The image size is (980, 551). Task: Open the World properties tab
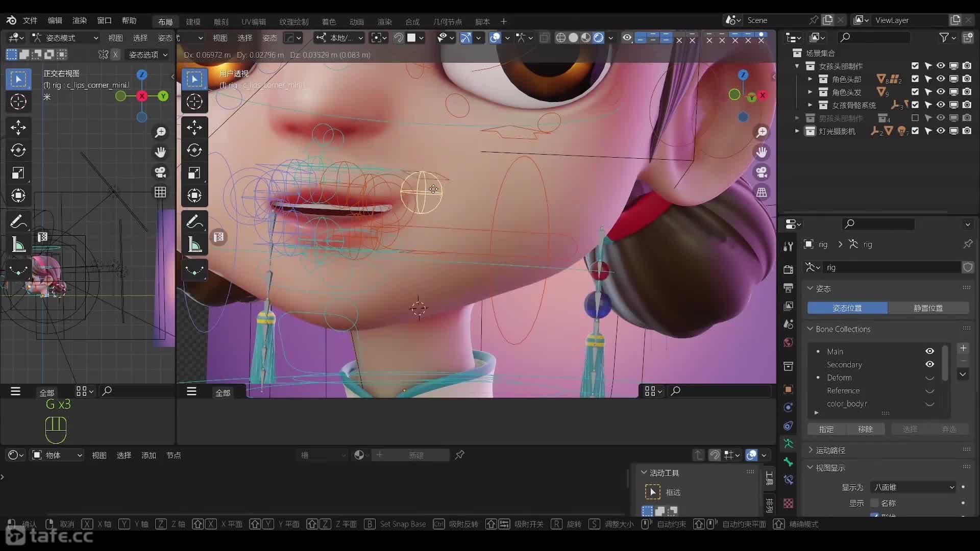(x=789, y=342)
